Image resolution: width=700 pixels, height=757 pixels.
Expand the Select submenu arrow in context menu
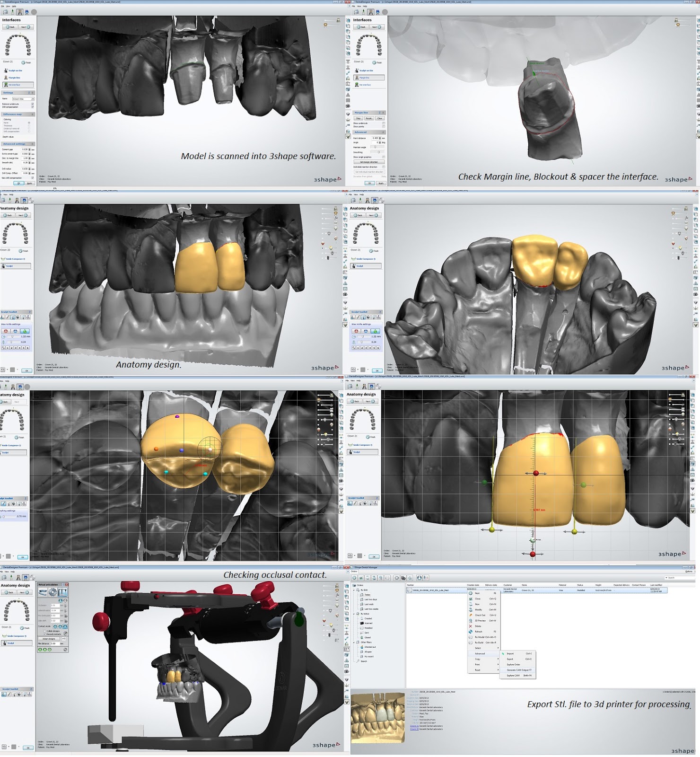pyautogui.click(x=498, y=648)
